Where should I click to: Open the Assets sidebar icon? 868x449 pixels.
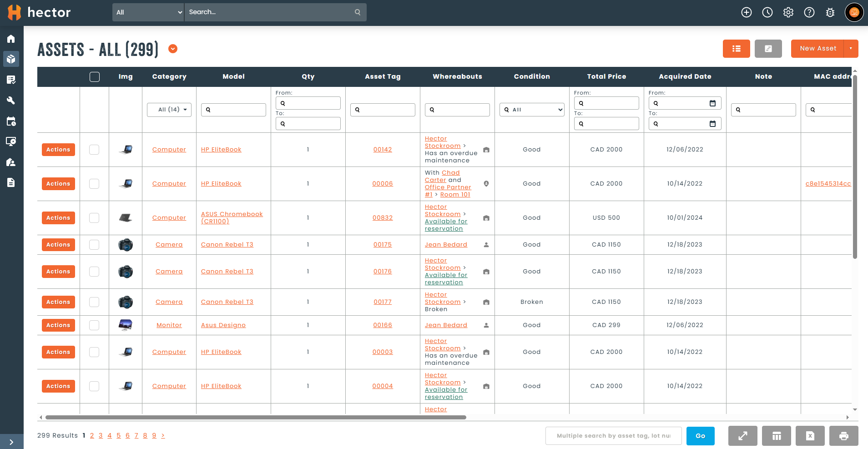(11, 59)
